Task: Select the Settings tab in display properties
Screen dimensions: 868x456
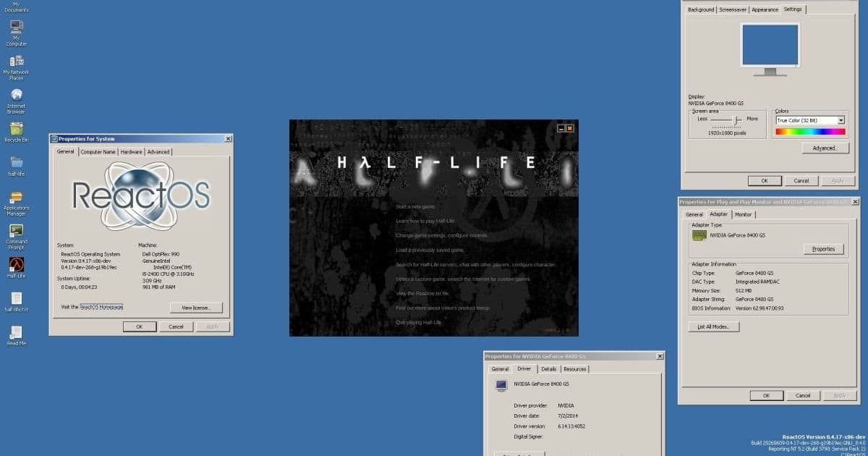Action: coord(793,9)
